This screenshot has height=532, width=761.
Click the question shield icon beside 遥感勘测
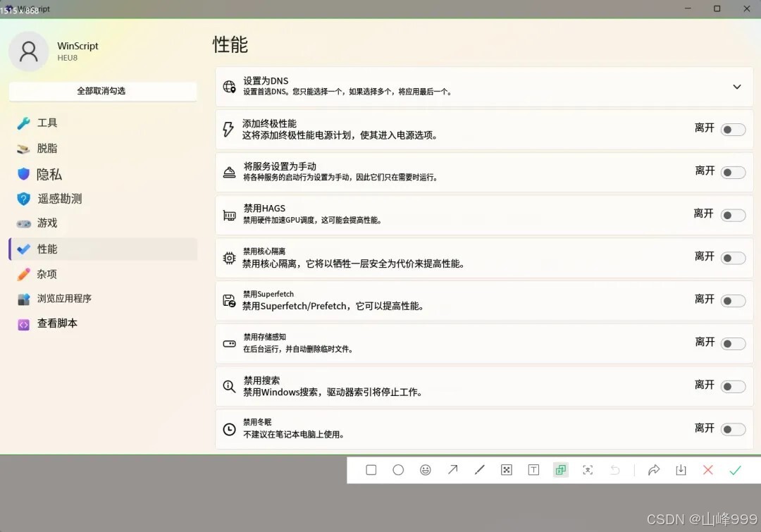coord(23,199)
